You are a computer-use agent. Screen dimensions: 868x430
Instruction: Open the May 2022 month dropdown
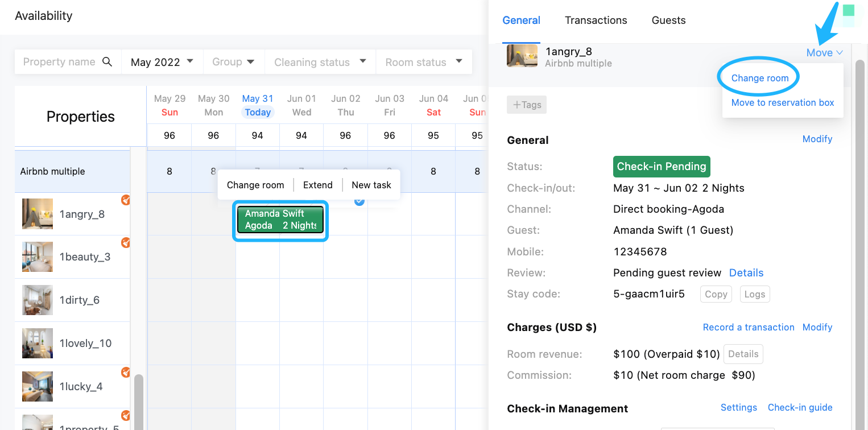[x=162, y=62]
